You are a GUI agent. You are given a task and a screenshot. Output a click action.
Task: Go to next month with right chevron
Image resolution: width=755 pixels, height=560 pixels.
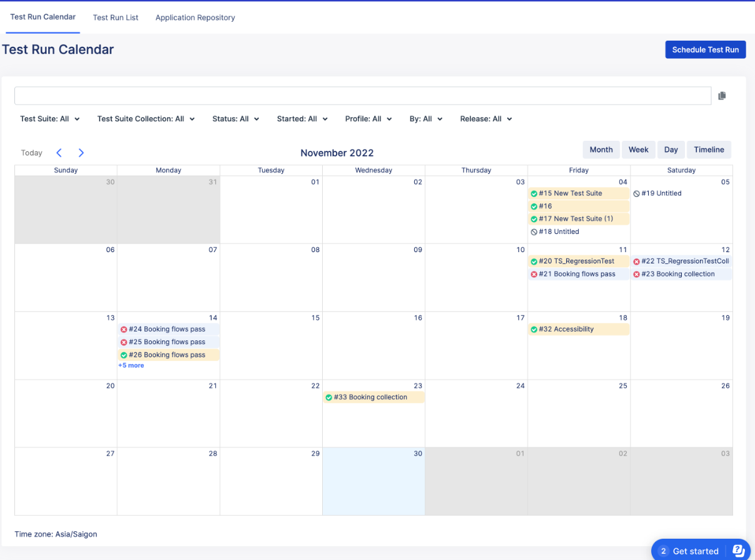point(81,153)
